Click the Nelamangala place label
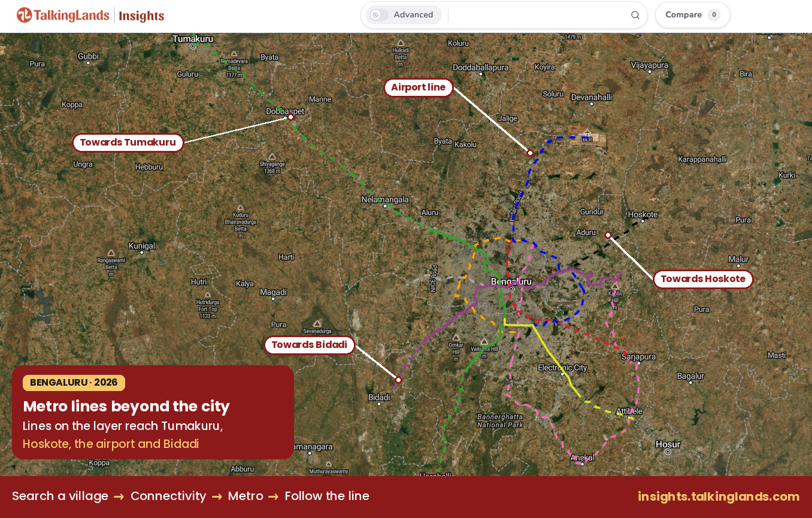Viewport: 812px width, 518px height. (385, 199)
